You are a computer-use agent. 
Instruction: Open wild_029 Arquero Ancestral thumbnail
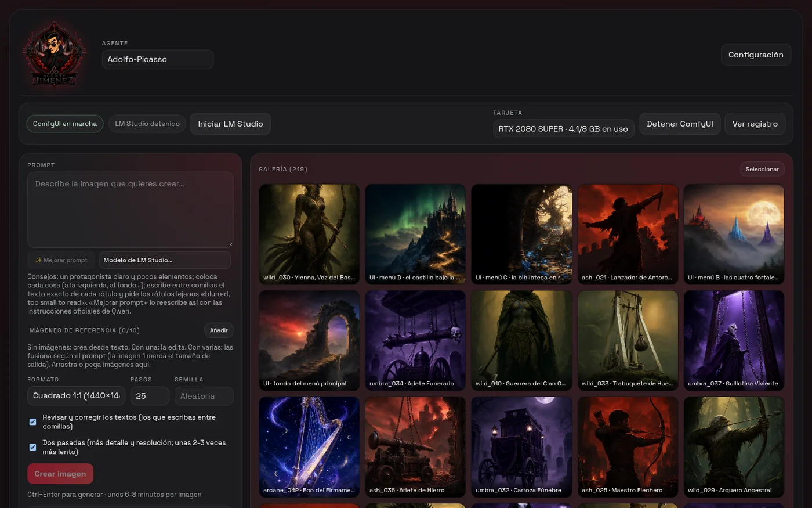click(734, 447)
